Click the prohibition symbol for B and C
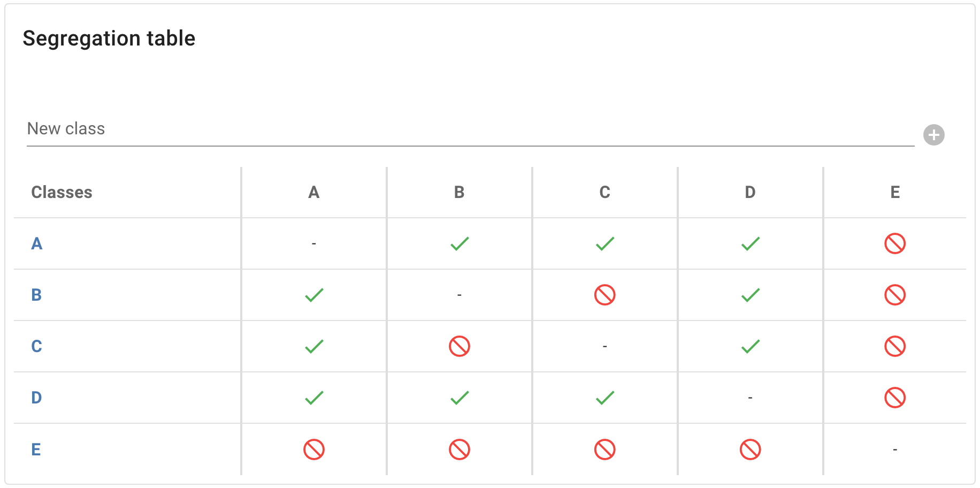 [x=604, y=295]
